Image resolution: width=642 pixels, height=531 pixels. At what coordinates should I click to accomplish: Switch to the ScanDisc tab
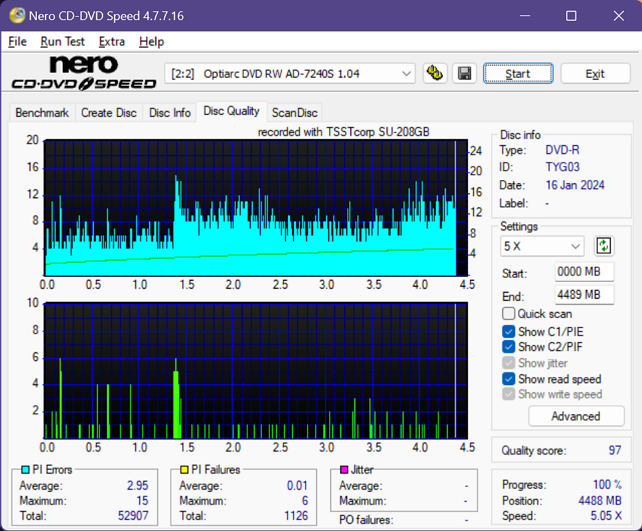294,113
